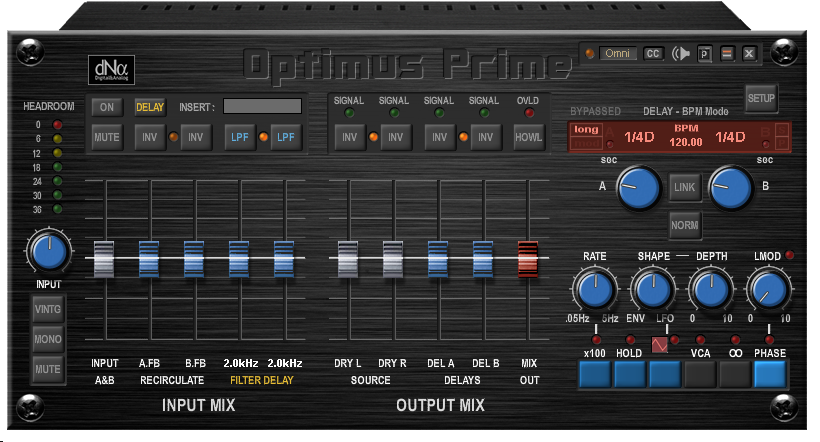Image resolution: width=820 pixels, height=442 pixels.
Task: Click the blue x100 rate multiplier pad
Action: tap(595, 375)
